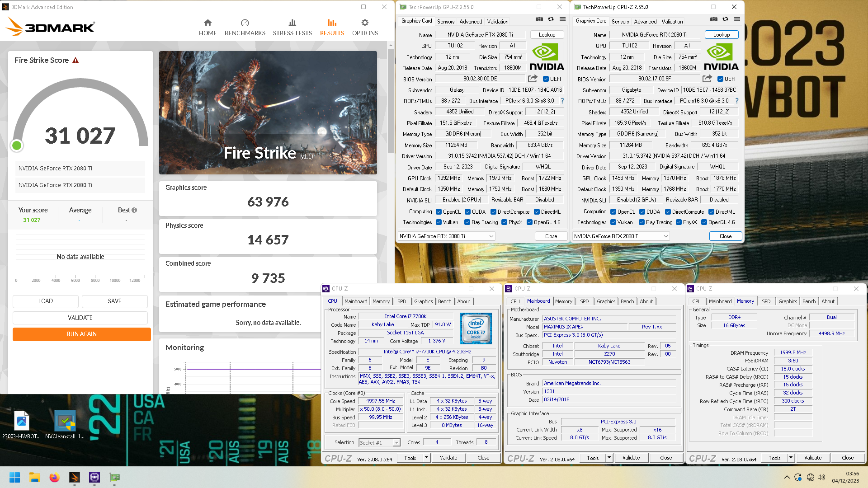This screenshot has width=868, height=488.
Task: Take screenshot in right GPU-Z window
Action: point(714,19)
